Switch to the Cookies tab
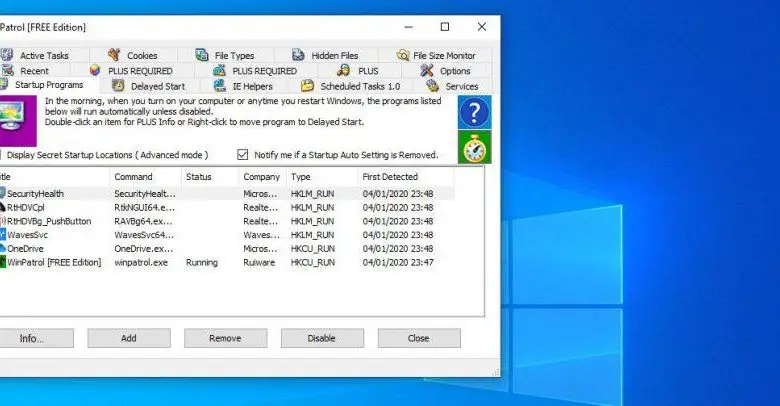The height and width of the screenshot is (406, 780). point(133,55)
